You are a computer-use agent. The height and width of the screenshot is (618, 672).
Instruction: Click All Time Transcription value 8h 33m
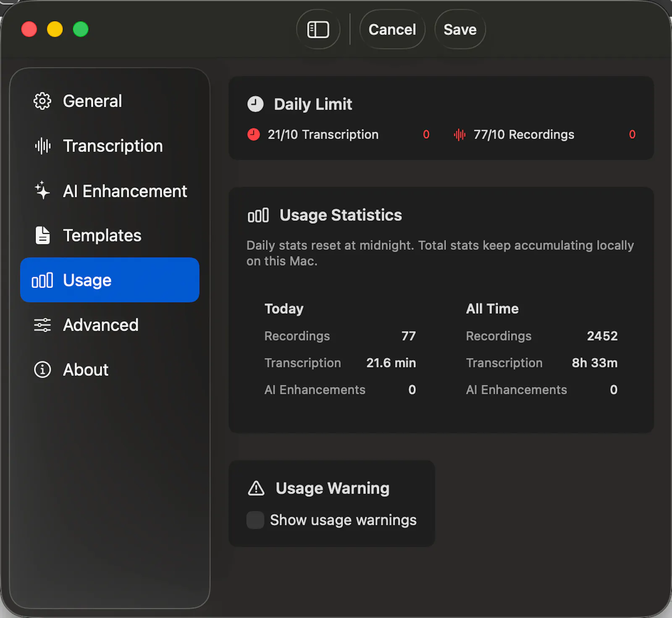(595, 363)
